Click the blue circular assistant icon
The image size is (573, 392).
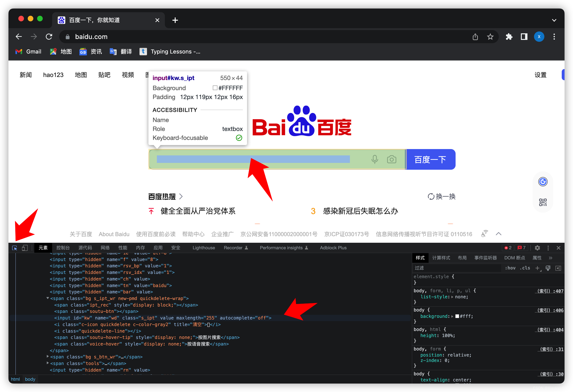(x=543, y=182)
